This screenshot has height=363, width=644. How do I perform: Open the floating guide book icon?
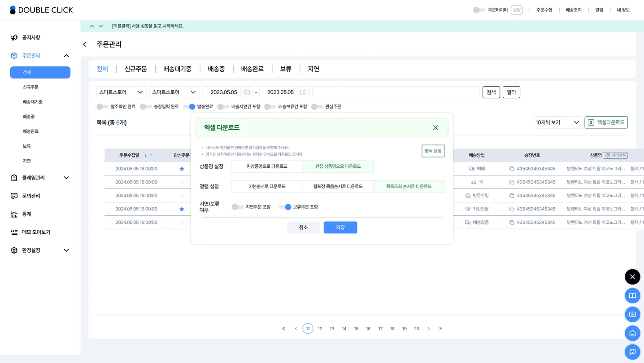pos(632,296)
